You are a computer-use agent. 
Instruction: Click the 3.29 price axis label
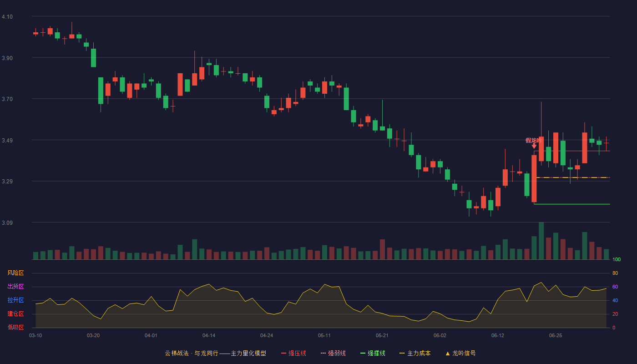7,182
